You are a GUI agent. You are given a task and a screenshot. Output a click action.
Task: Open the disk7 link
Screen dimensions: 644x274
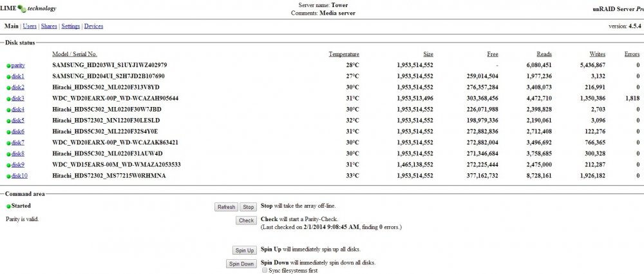point(17,142)
